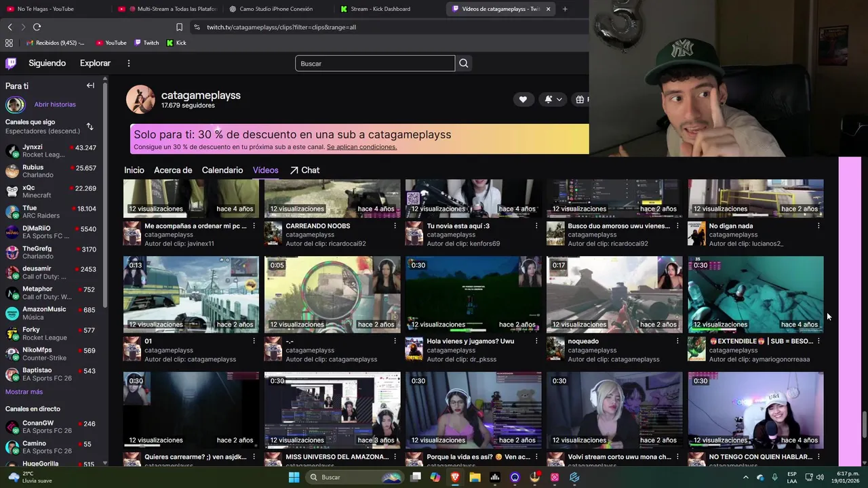
Task: Open the Twitch bookmark
Action: (146, 43)
